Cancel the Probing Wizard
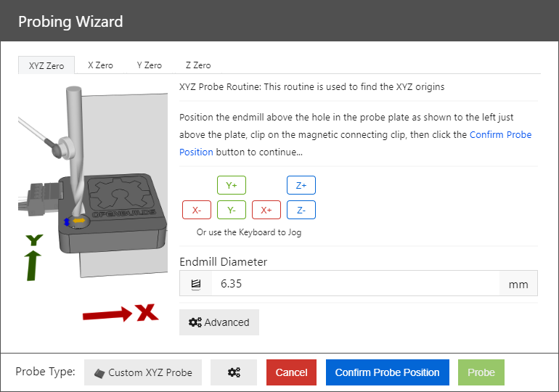559x392 pixels. 292,372
